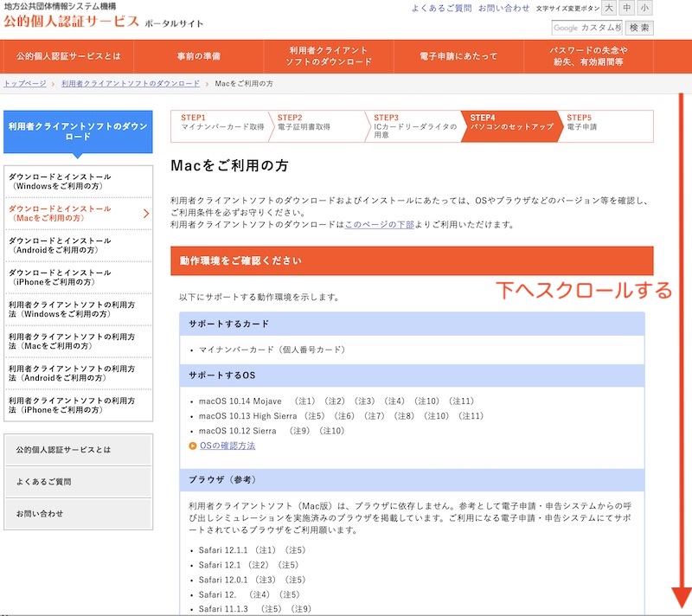Open ダウンロードとインストール (Androidをご利用の方)
This screenshot has width=692, height=616.
tap(78, 246)
